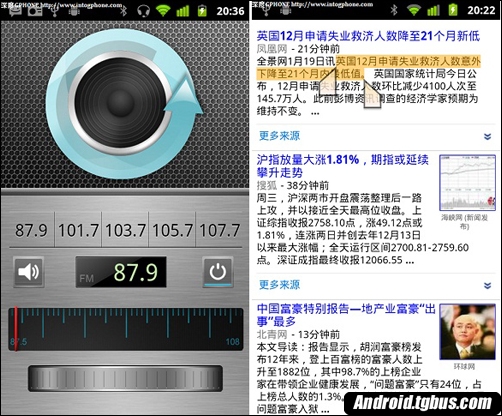The height and width of the screenshot is (416, 502).
Task: Tune to preset 103.7
Action: coord(126,230)
